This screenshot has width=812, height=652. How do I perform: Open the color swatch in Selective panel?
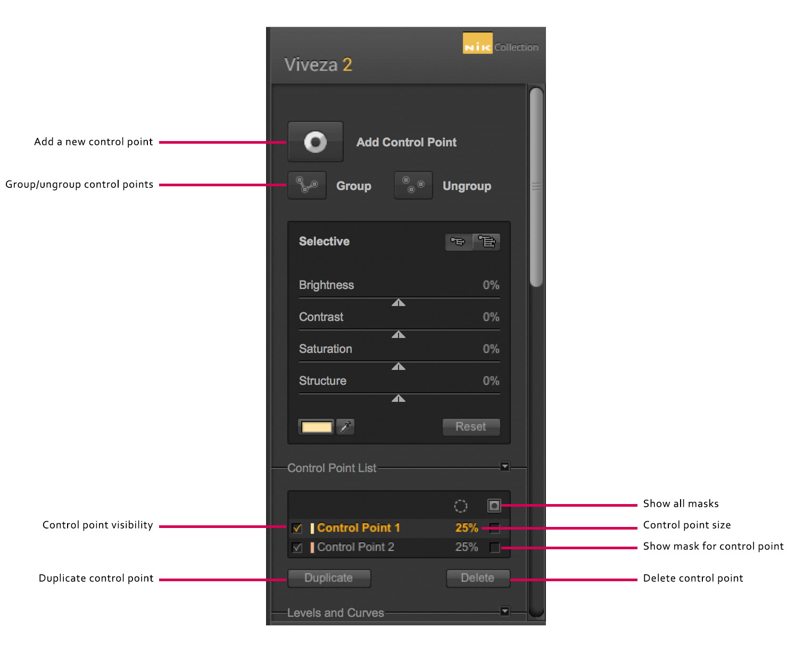317,427
